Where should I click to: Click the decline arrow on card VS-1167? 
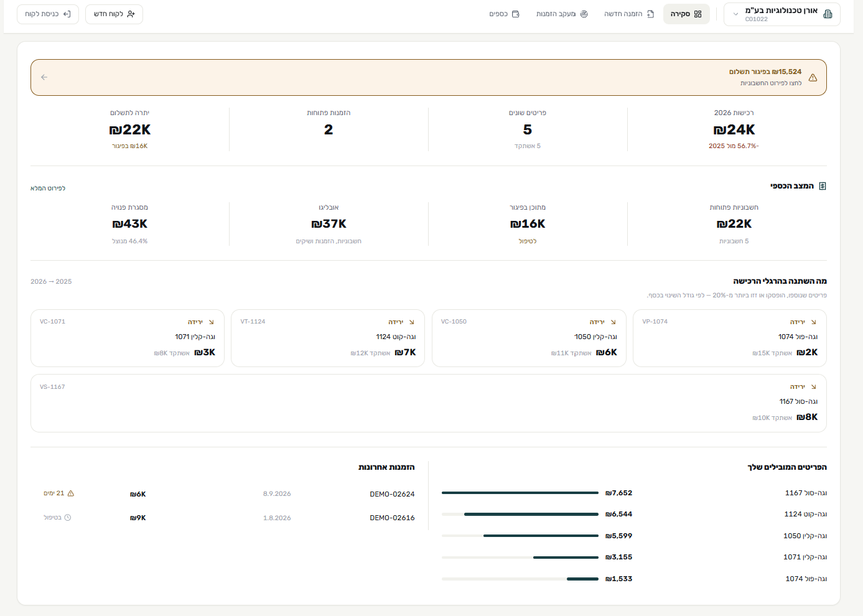coord(813,387)
